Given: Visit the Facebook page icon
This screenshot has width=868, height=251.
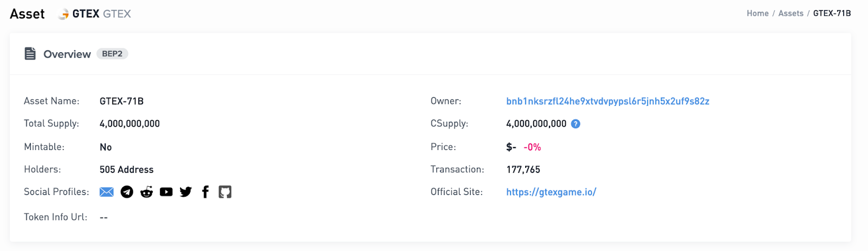Looking at the screenshot, I should (x=205, y=192).
